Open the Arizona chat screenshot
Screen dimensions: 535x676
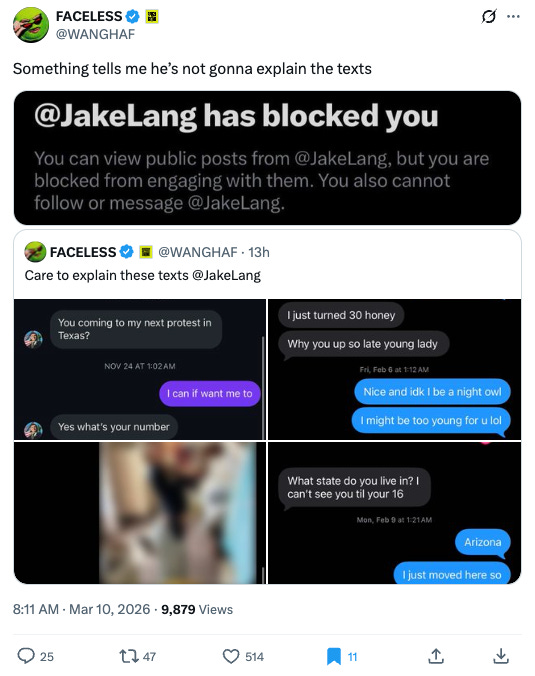394,513
